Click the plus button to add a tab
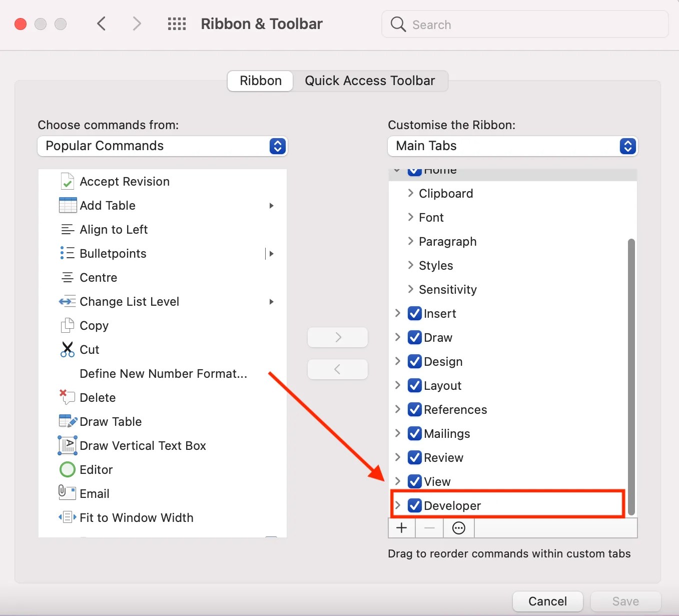 click(402, 528)
